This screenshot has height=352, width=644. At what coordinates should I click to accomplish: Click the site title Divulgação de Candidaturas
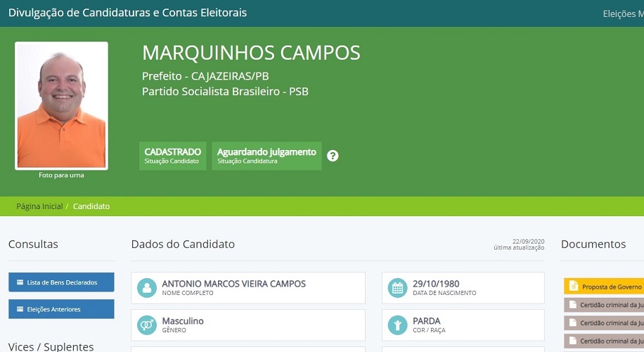[127, 13]
